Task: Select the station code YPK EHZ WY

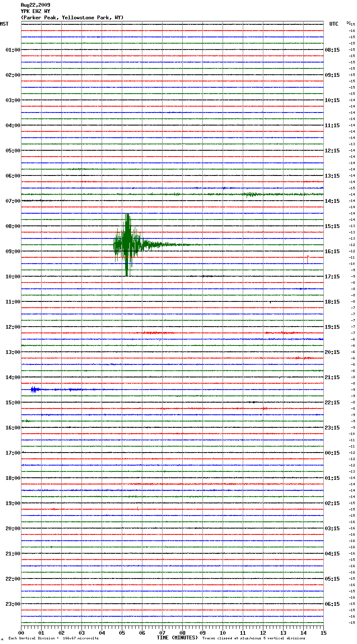Action: (35, 11)
